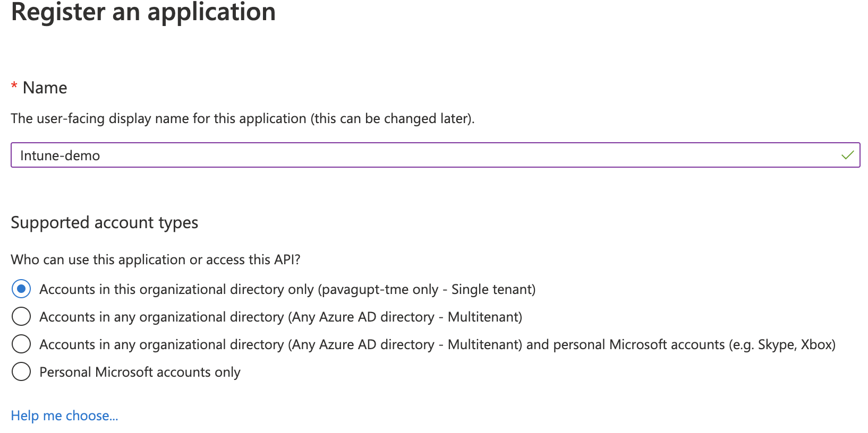Click the 'Supported account types' section heading
The height and width of the screenshot is (433, 868).
pos(104,222)
